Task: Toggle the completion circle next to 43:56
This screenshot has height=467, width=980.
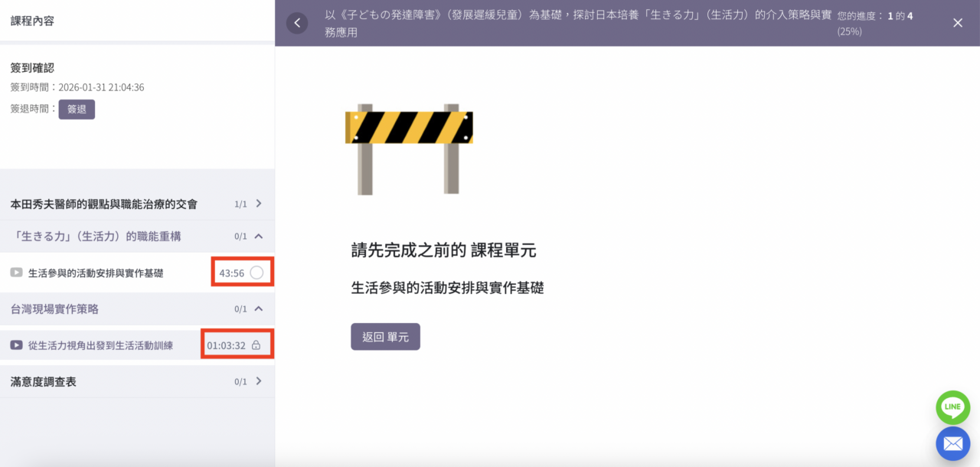Action: click(256, 273)
